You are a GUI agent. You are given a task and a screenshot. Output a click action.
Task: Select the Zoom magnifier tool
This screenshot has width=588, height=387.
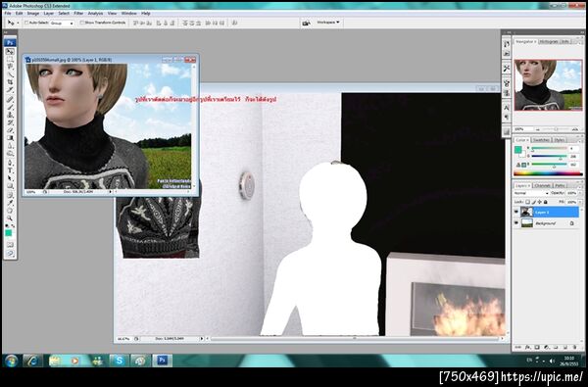[10, 218]
